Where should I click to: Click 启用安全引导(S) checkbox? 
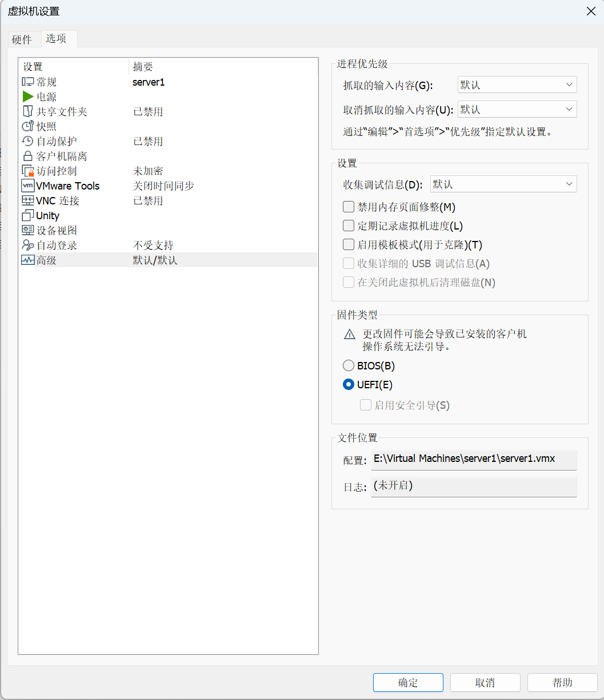pos(366,405)
